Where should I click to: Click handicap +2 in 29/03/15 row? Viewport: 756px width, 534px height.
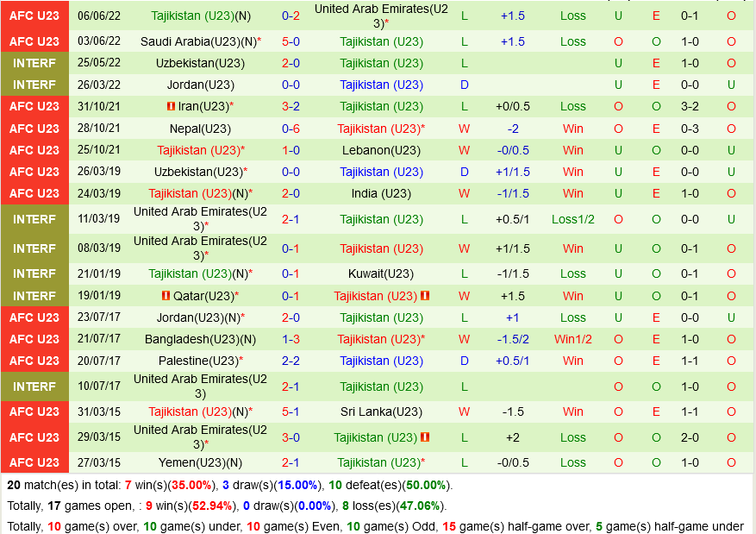[513, 437]
